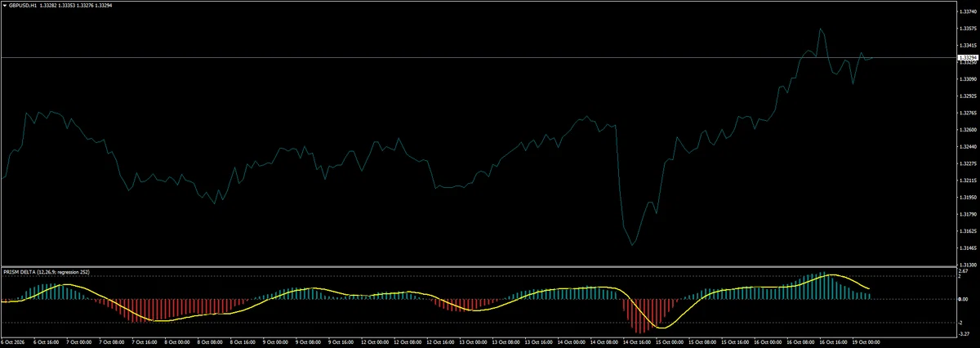Click the 1.31625 price scale label
This screenshot has width=980, height=348.
(967, 231)
